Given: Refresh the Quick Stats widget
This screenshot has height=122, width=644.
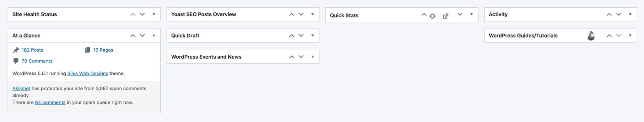Looking at the screenshot, I should (432, 16).
